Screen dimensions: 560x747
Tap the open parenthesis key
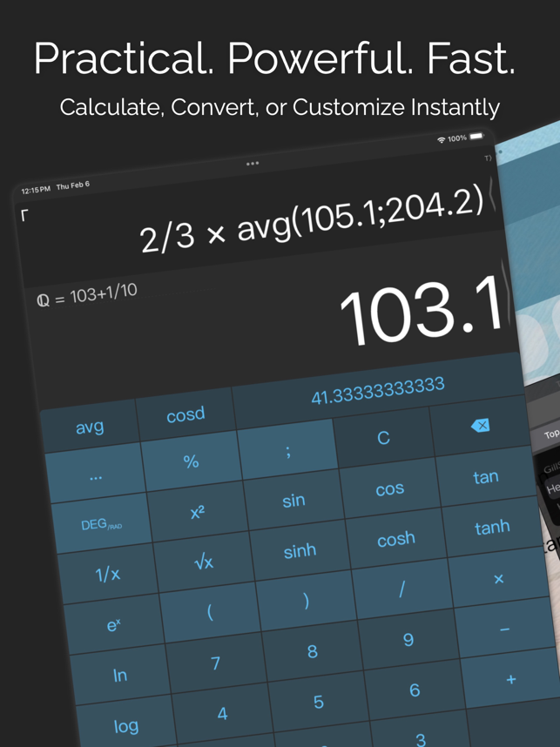point(210,613)
